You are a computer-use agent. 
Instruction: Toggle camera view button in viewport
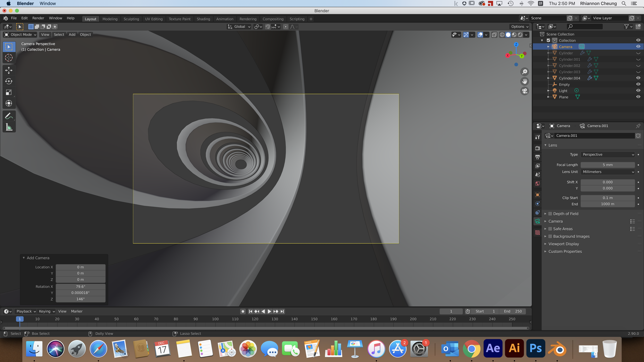point(524,91)
